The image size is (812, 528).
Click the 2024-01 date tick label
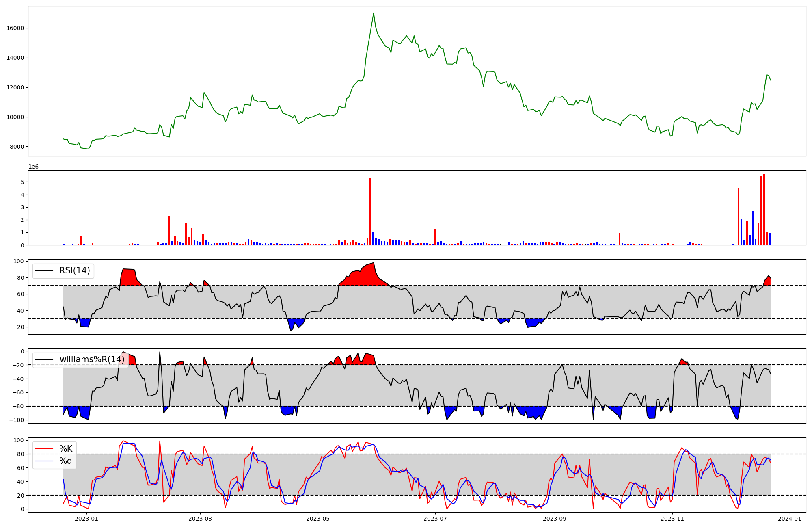pos(790,519)
